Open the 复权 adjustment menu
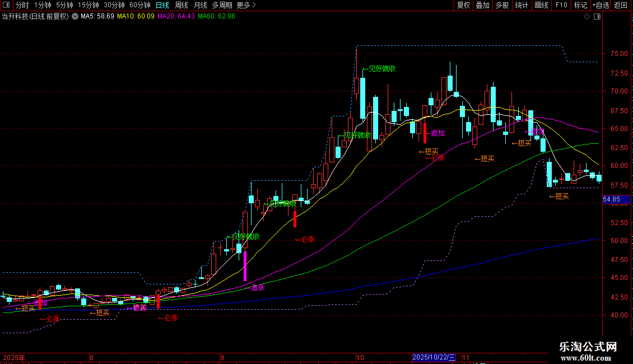The width and height of the screenshot is (633, 364). pos(463,5)
